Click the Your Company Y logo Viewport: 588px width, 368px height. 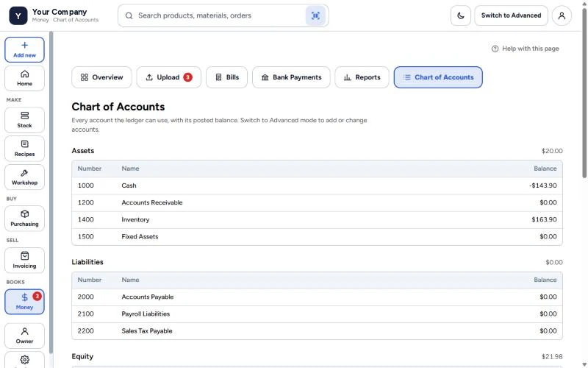point(18,15)
